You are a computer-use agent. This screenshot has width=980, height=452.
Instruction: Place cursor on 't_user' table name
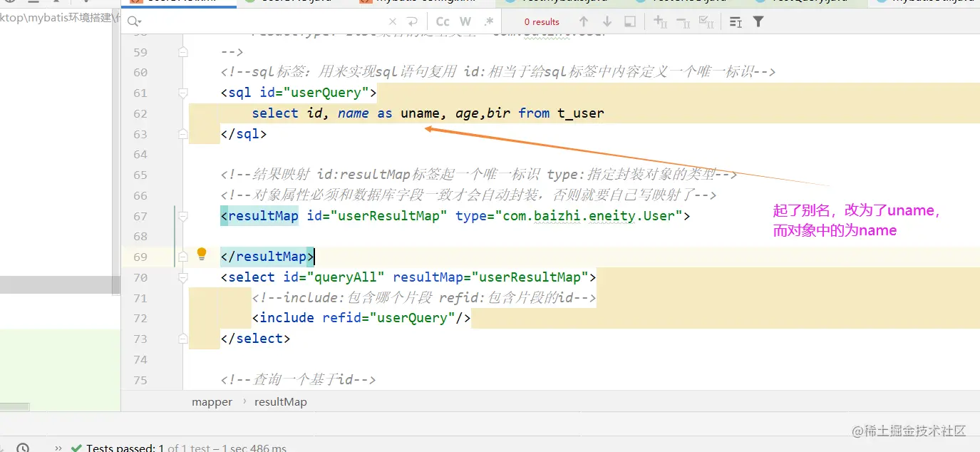581,113
